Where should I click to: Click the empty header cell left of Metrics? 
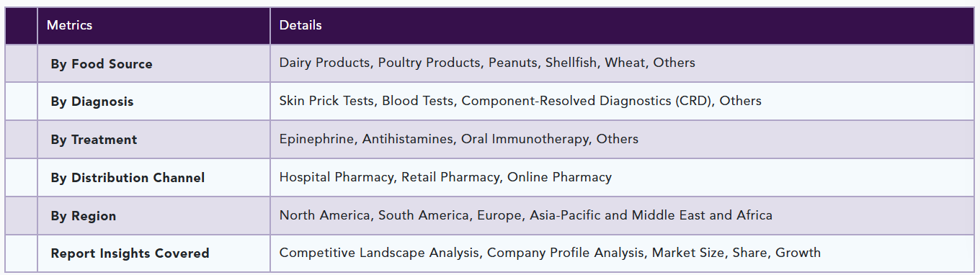(x=21, y=26)
